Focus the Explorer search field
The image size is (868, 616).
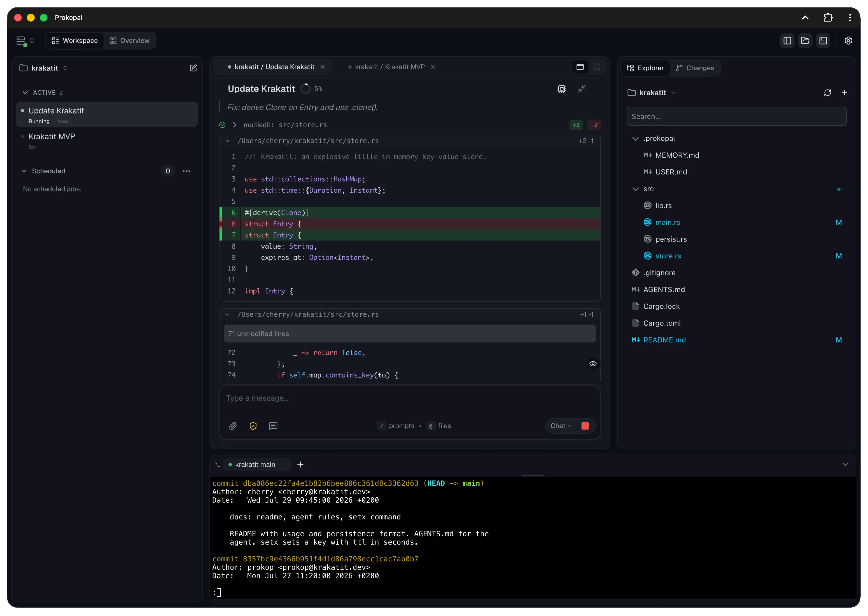pyautogui.click(x=736, y=116)
